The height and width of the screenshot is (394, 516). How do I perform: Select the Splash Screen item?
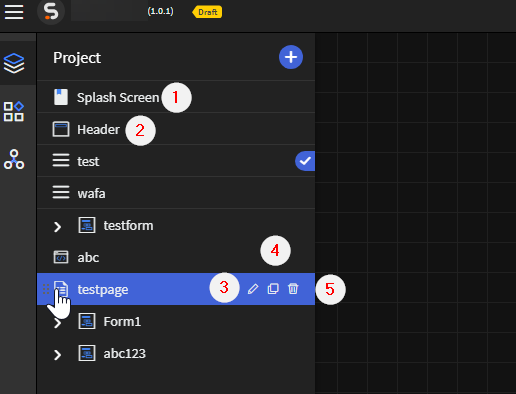click(176, 97)
